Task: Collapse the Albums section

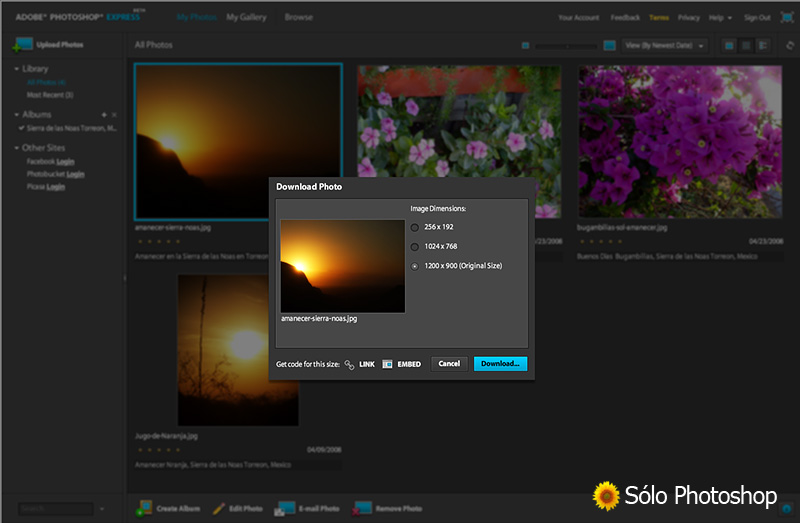Action: pos(17,115)
